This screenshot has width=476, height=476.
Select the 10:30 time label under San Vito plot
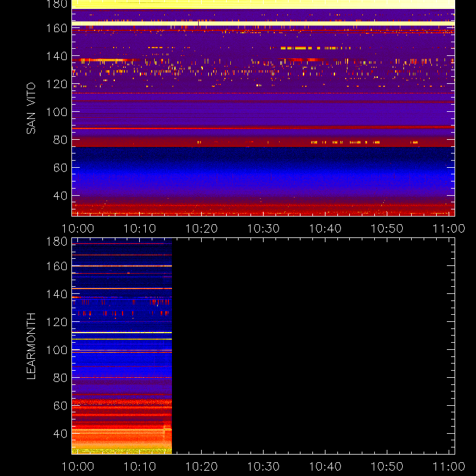[x=263, y=228]
